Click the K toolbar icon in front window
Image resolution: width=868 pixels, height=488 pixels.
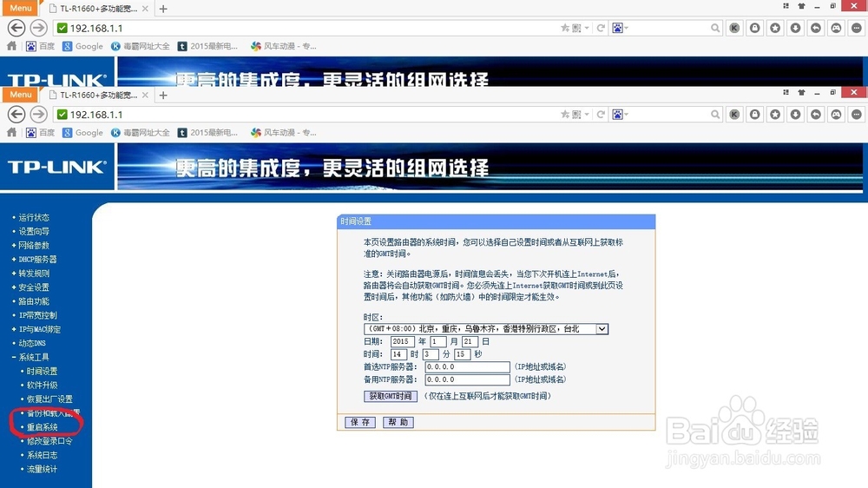click(734, 115)
